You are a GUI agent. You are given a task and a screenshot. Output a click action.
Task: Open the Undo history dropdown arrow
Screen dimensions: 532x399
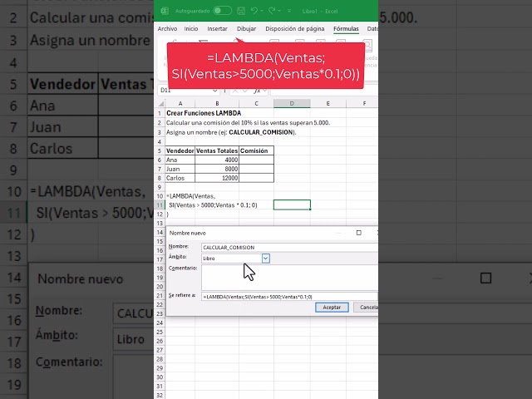(x=262, y=11)
